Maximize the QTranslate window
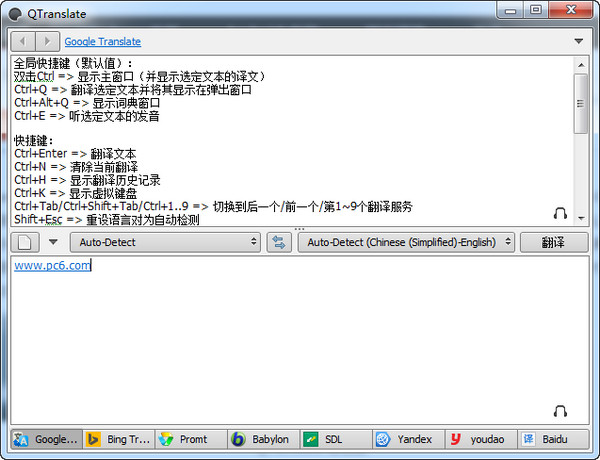 (536, 10)
